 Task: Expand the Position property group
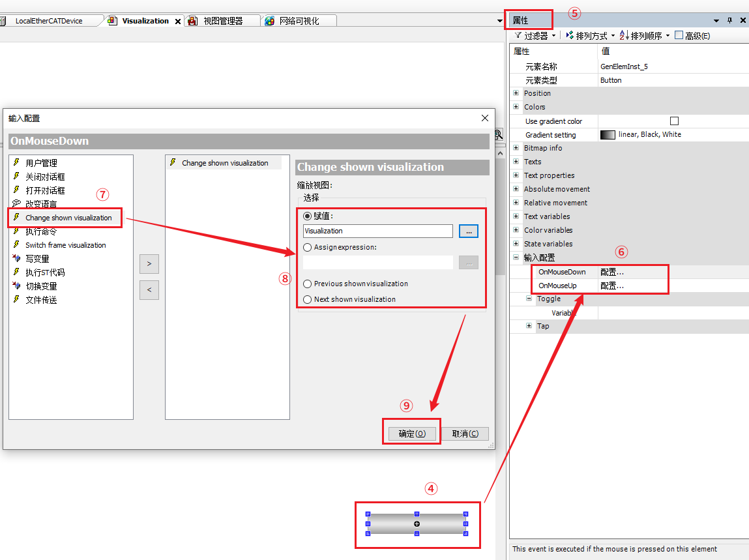click(516, 93)
